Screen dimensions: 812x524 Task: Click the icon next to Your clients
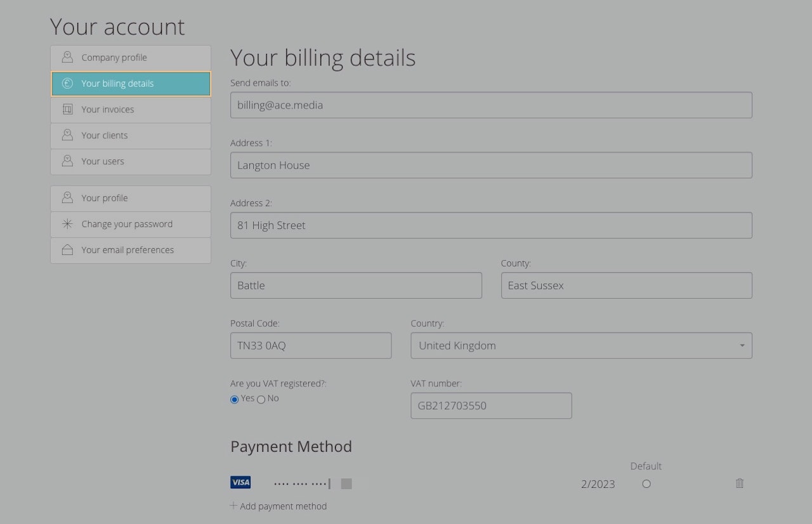coord(67,135)
